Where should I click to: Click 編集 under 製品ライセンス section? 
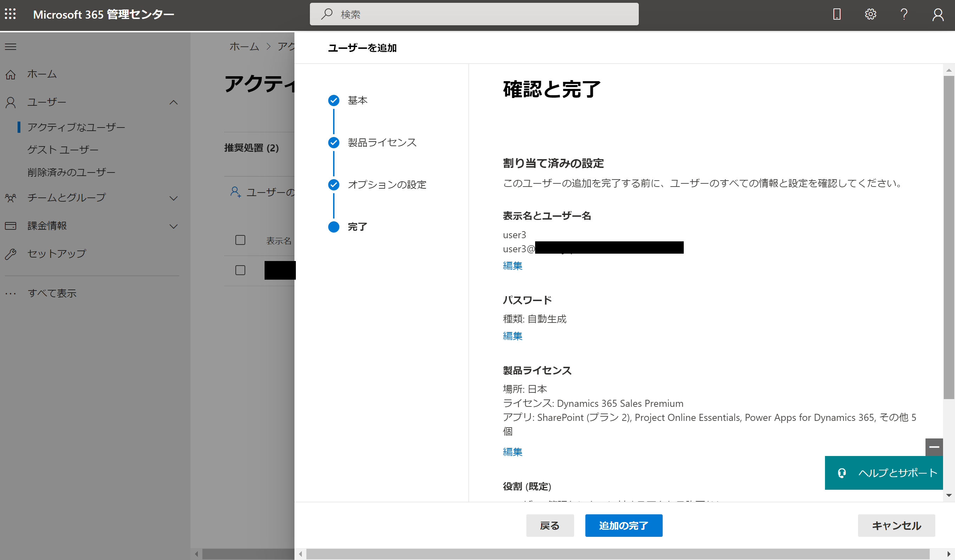[x=512, y=452]
